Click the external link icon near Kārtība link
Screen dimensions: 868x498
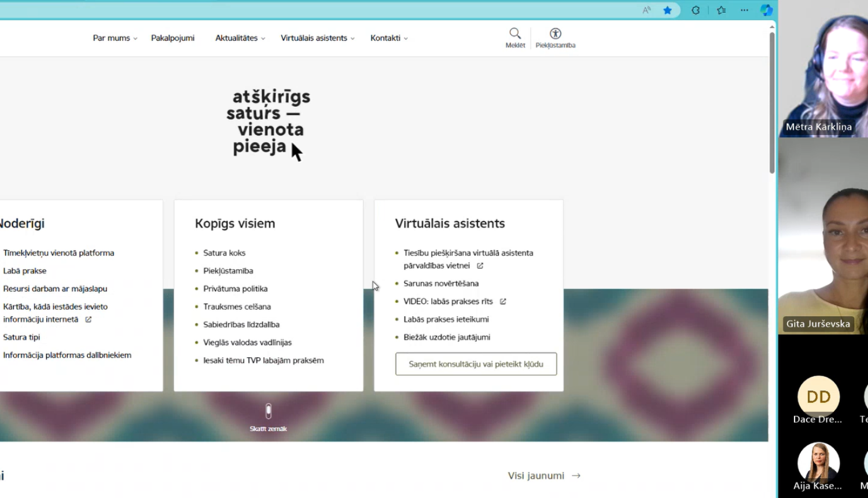tap(88, 319)
